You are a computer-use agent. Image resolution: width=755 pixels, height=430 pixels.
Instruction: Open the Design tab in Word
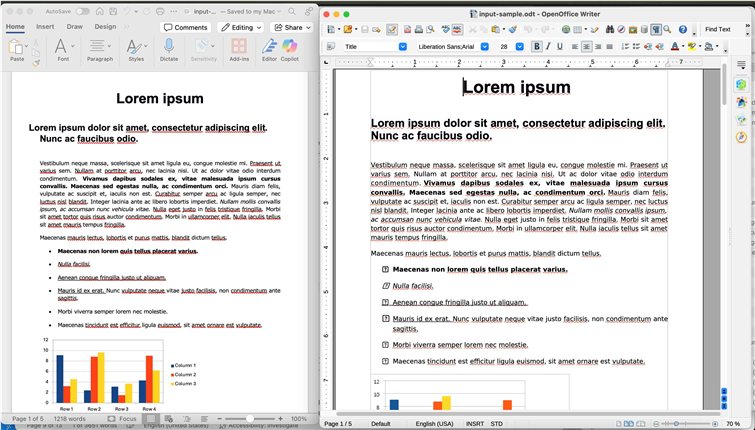[103, 27]
